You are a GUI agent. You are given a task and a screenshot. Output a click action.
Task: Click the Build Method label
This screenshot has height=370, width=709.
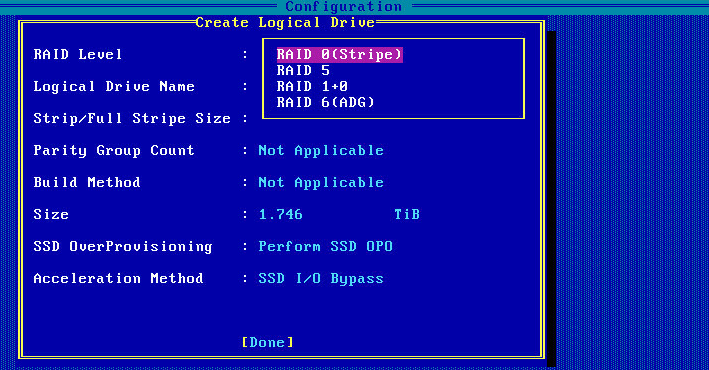click(87, 183)
